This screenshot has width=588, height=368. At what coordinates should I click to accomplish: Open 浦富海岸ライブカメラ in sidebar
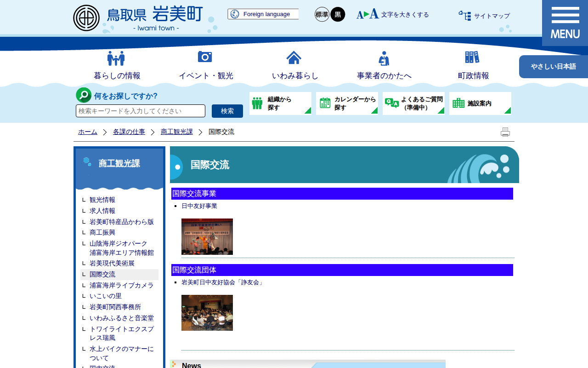pos(122,286)
